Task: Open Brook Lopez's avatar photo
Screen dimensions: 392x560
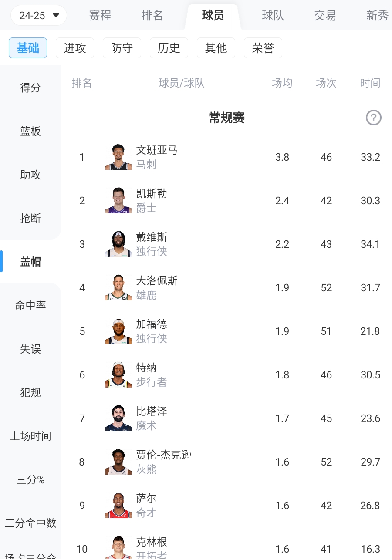Action: (x=118, y=287)
